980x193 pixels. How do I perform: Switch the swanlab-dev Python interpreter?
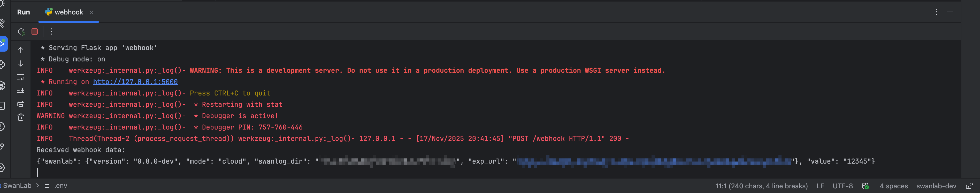(x=936, y=186)
